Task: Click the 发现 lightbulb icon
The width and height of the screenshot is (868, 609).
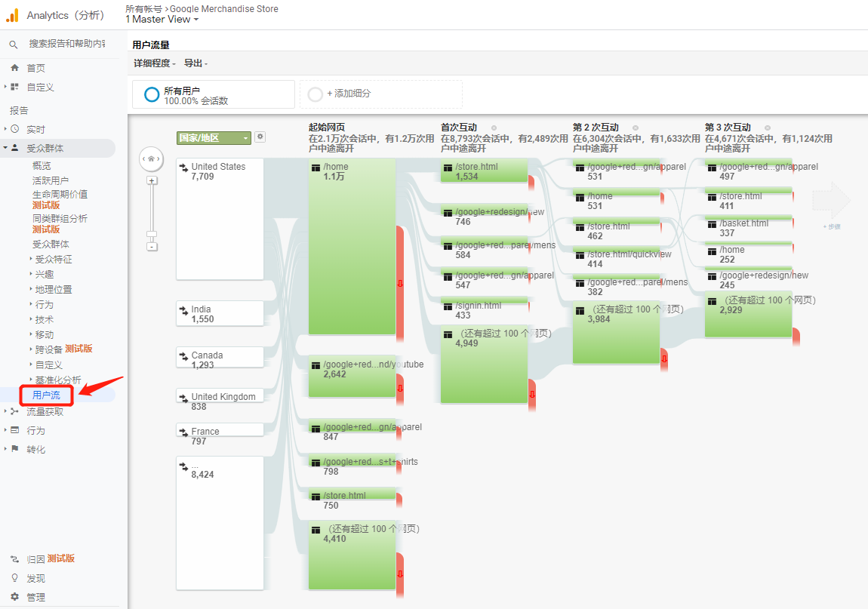Action: click(15, 578)
